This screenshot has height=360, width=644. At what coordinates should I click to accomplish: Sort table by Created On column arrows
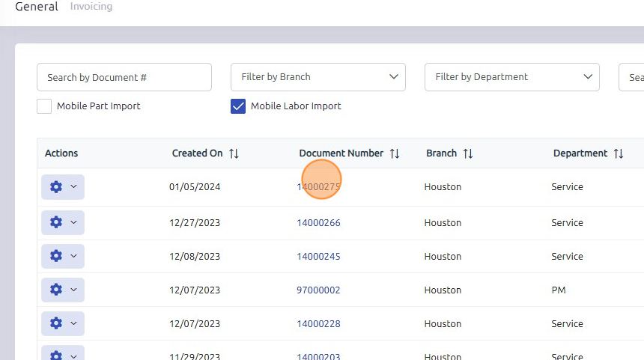click(234, 153)
